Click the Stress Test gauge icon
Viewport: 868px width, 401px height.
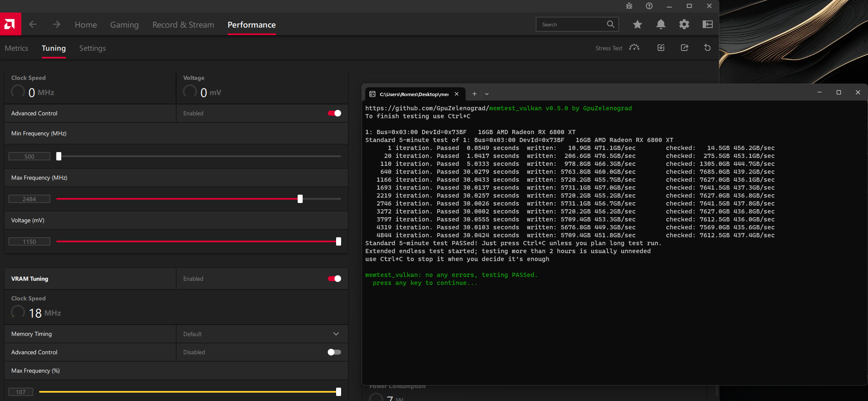click(634, 48)
